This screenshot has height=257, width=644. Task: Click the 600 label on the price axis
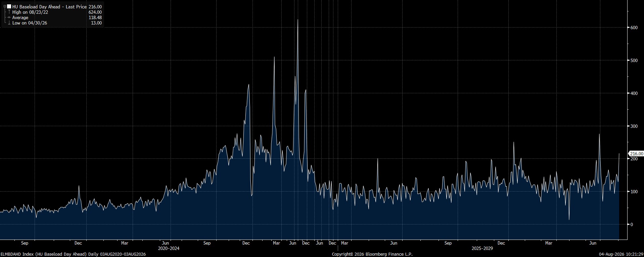pyautogui.click(x=634, y=28)
